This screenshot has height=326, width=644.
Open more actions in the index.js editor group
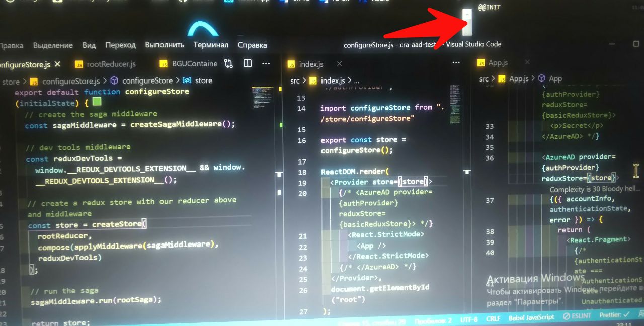456,63
